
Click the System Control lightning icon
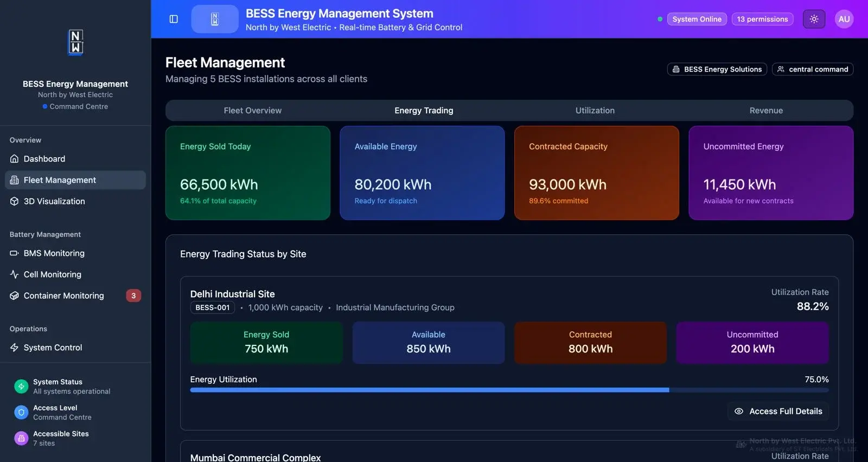[15, 348]
